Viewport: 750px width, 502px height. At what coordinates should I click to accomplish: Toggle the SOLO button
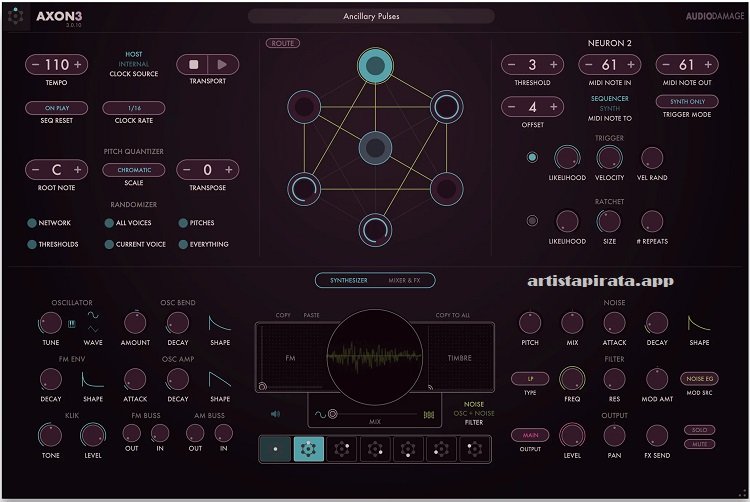tap(699, 430)
